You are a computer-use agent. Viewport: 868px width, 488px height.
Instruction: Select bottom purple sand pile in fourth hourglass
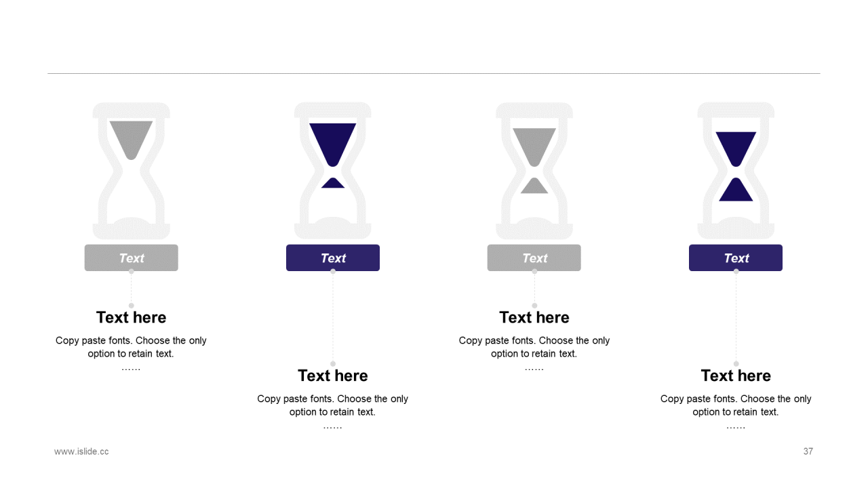click(x=736, y=189)
